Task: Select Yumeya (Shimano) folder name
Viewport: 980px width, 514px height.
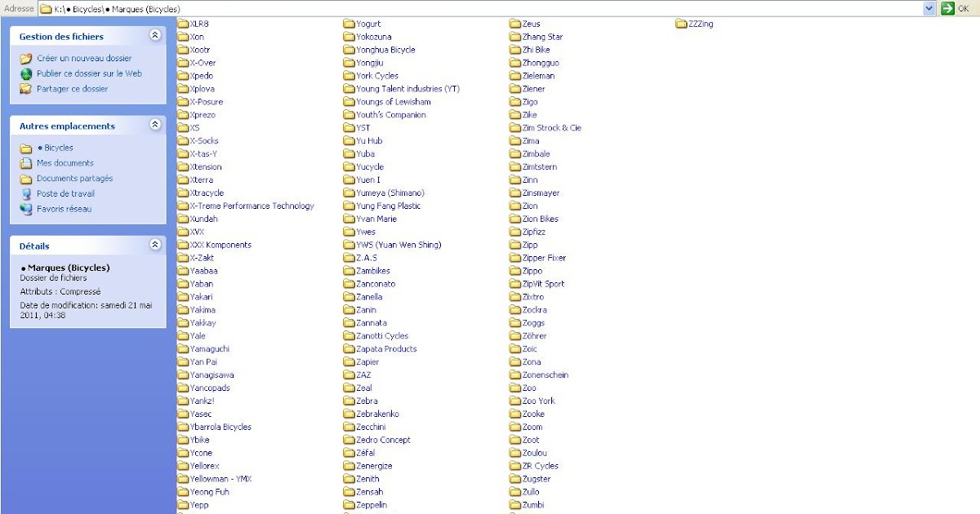Action: pyautogui.click(x=390, y=193)
